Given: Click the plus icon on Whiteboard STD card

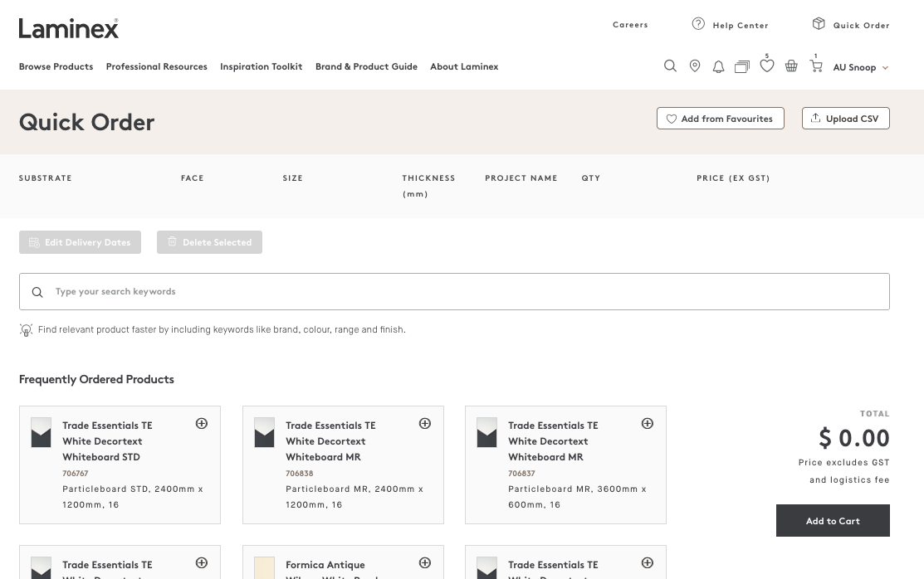Looking at the screenshot, I should pyautogui.click(x=202, y=423).
